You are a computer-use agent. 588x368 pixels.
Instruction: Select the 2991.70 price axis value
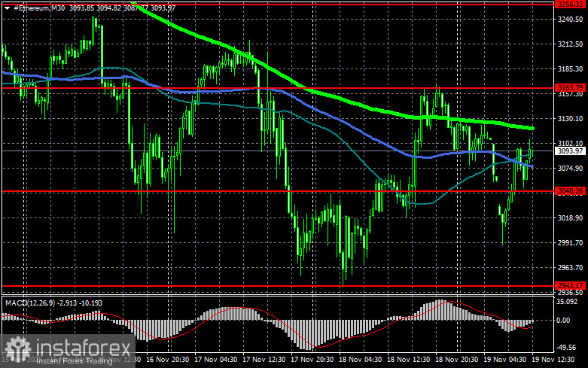coord(570,243)
